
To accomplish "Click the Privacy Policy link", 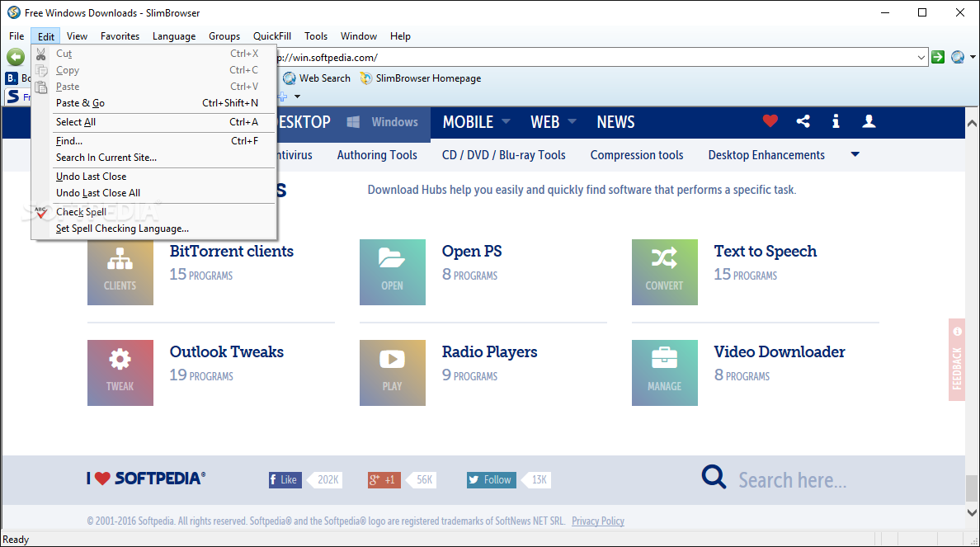I will [598, 521].
